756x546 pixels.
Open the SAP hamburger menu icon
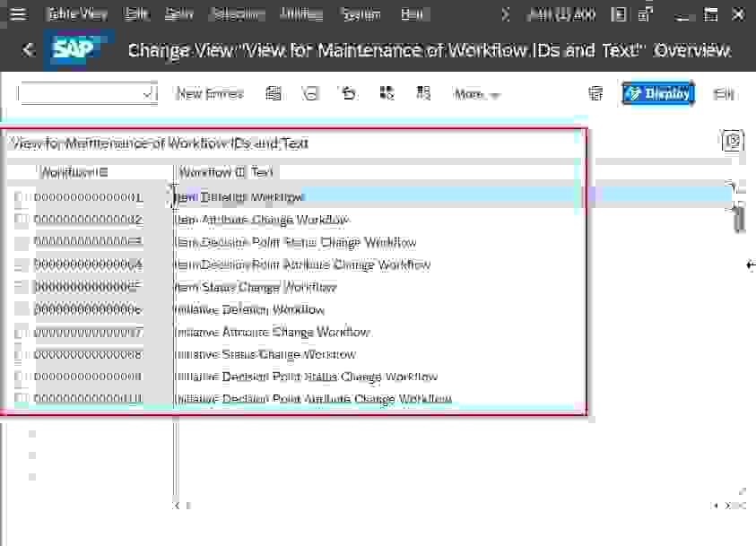[18, 14]
